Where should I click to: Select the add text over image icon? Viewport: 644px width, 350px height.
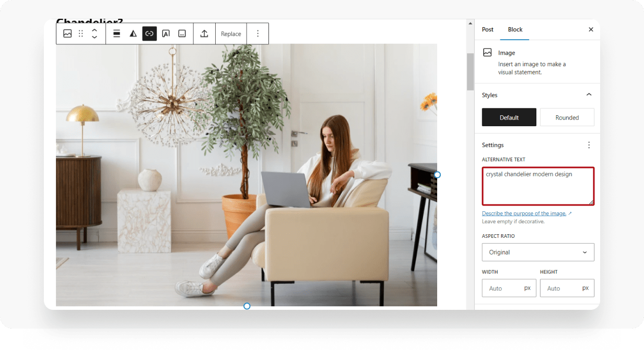click(x=166, y=33)
